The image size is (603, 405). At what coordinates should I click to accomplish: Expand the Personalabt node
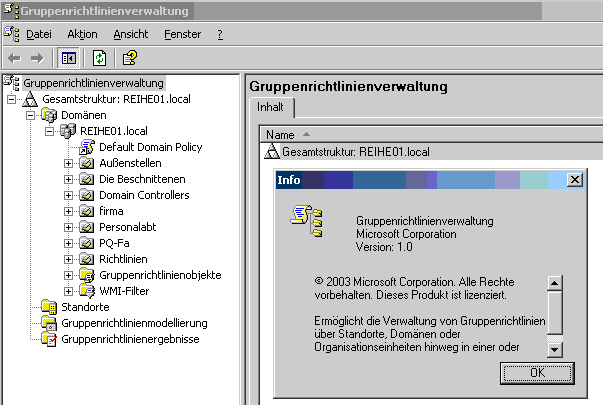click(x=68, y=227)
